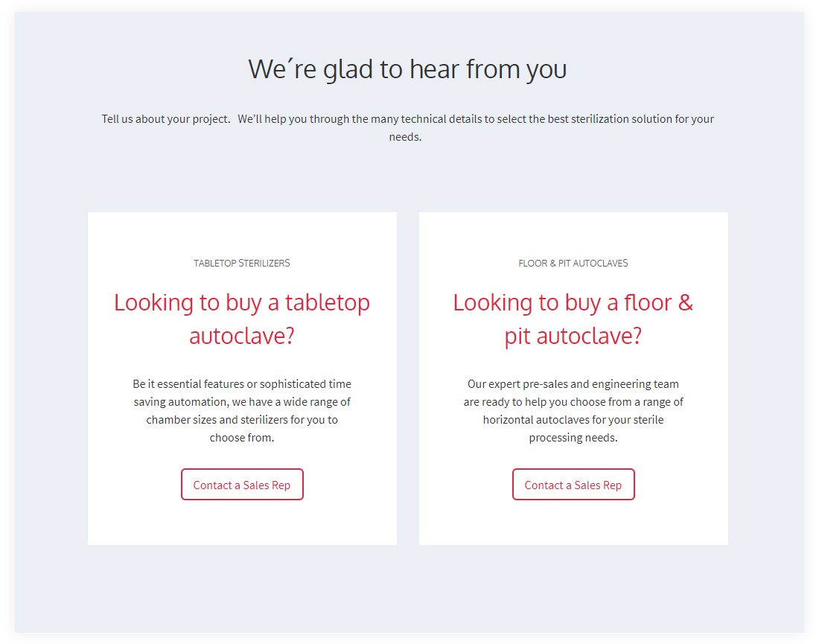Click Contact a Sales Rep under tabletop autoclave
This screenshot has width=819, height=644.
[242, 485]
